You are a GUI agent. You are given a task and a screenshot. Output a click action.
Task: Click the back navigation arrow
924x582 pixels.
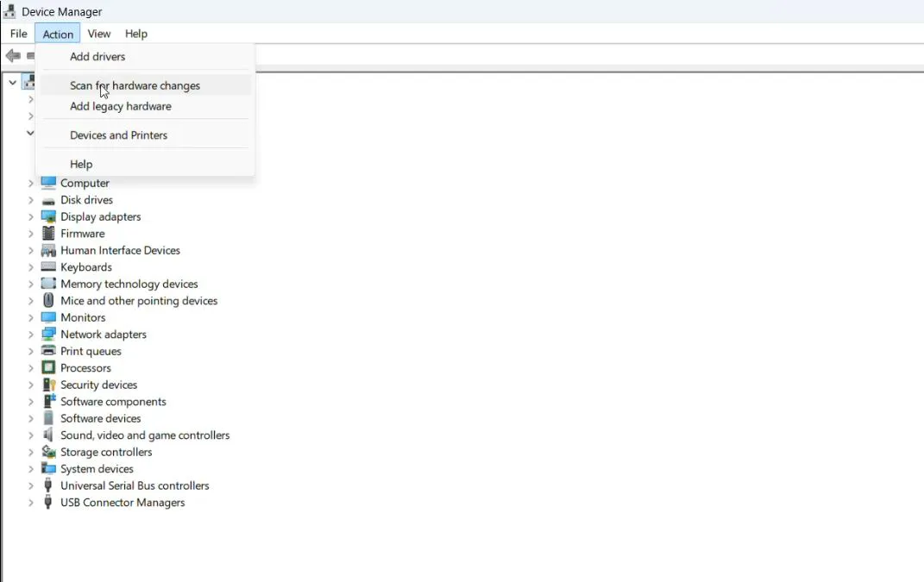point(12,55)
